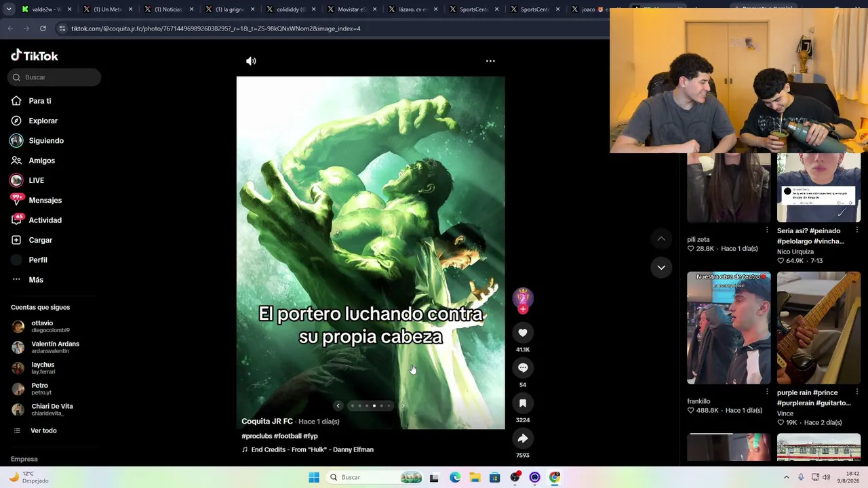Viewport: 868px width, 488px height.
Task: Jump to the previous post with the up chevron
Action: click(x=661, y=239)
